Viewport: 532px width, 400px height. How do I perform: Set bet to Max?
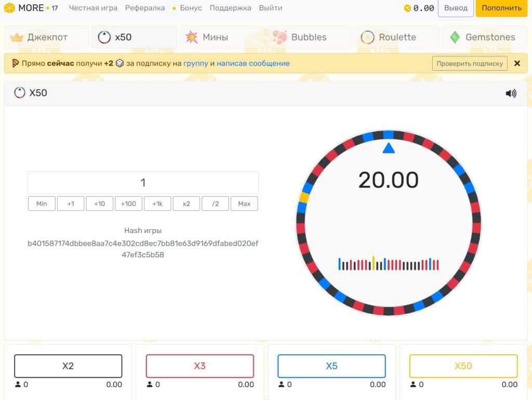244,204
